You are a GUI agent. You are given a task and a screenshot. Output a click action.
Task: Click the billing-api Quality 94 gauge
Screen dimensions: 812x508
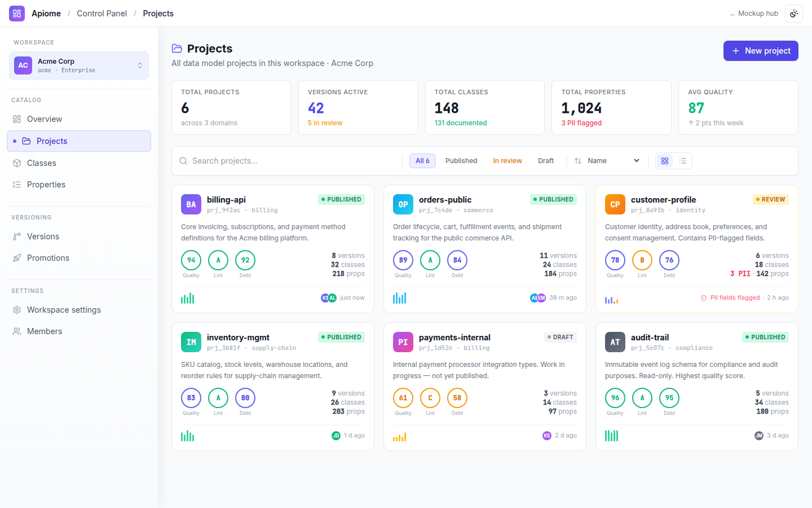191,260
